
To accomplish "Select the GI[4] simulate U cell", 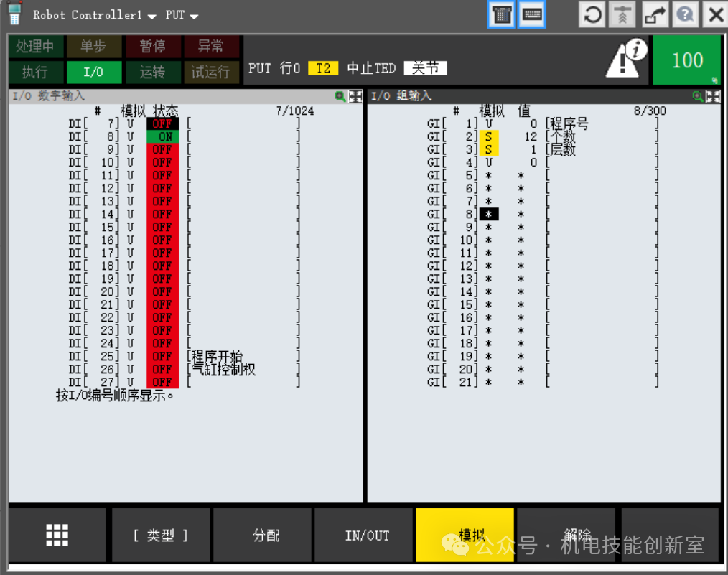I will (489, 163).
